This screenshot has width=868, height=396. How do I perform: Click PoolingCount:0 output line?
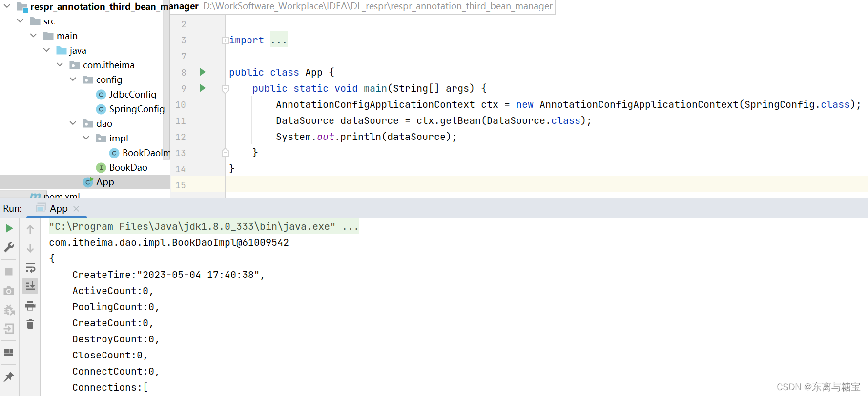point(116,307)
